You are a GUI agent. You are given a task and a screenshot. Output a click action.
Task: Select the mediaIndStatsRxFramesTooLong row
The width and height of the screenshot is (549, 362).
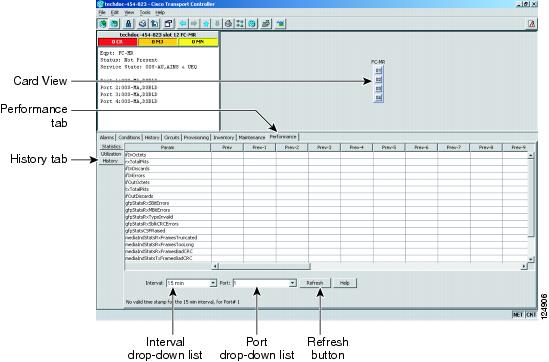326,244
